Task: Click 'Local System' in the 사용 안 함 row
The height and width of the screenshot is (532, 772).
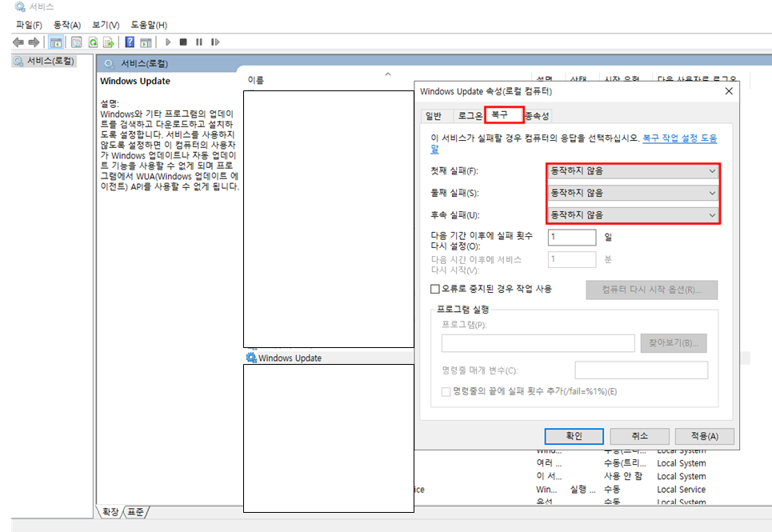Action: pyautogui.click(x=681, y=476)
